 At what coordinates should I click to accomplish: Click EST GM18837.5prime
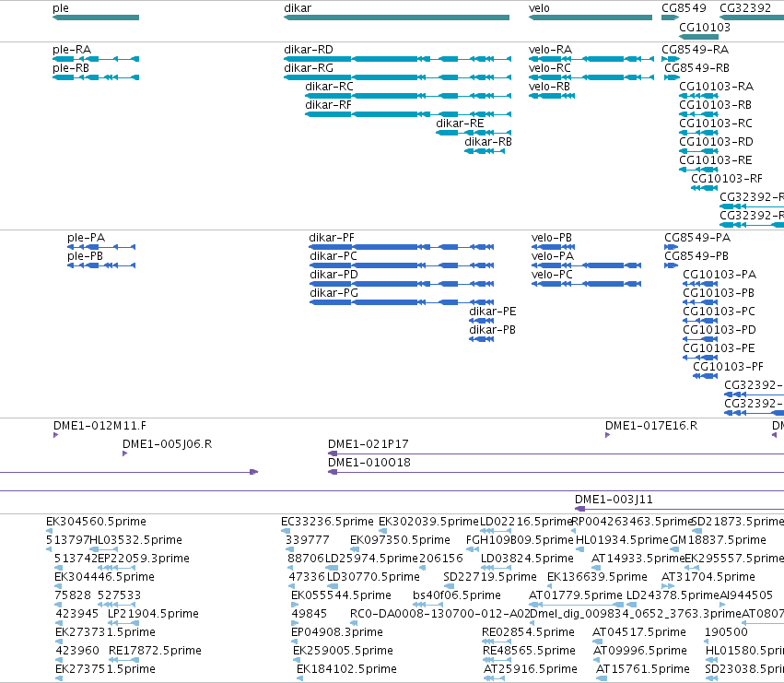pos(674,549)
